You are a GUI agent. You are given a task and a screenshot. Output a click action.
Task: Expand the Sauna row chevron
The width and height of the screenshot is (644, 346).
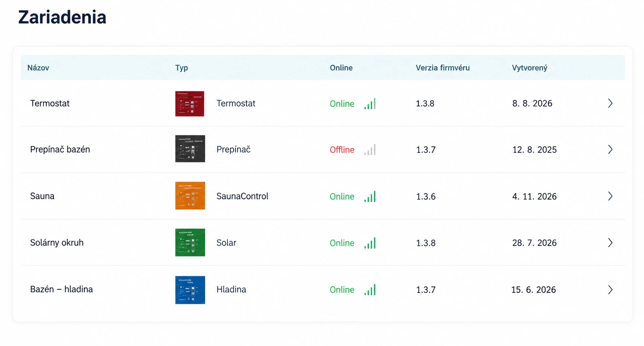click(610, 196)
